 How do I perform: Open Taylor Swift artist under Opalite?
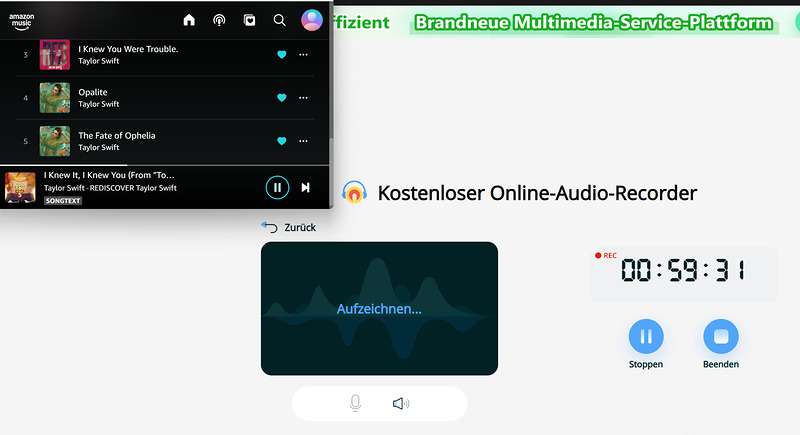(x=98, y=104)
